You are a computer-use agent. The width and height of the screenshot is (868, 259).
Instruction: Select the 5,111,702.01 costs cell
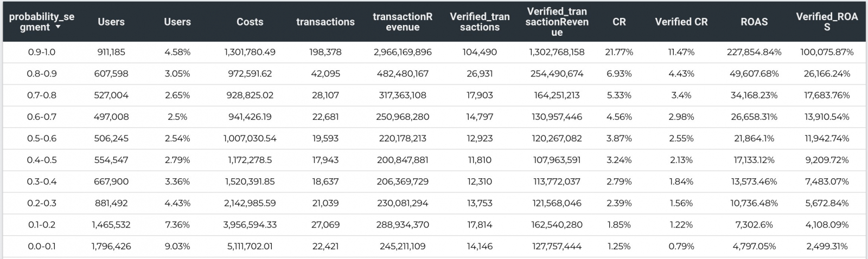pos(250,246)
